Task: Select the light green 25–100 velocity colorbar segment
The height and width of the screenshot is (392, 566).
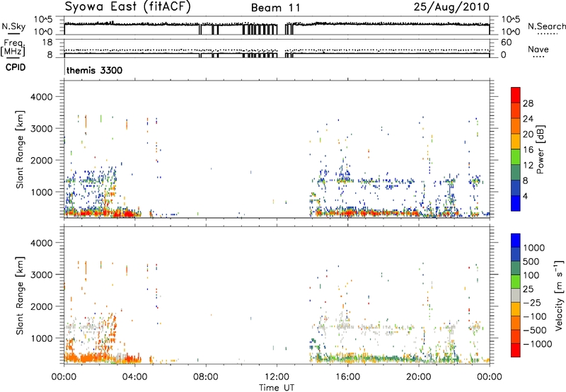Action: (x=516, y=282)
